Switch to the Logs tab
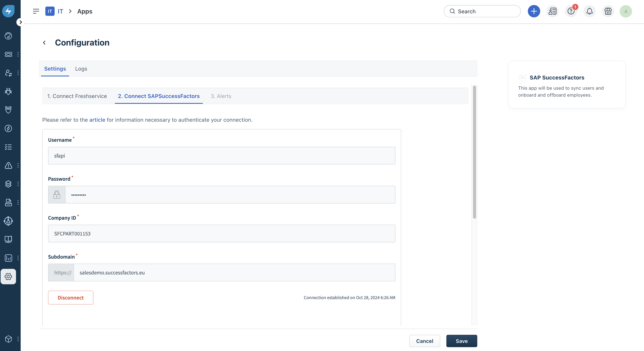644x351 pixels. click(x=81, y=69)
